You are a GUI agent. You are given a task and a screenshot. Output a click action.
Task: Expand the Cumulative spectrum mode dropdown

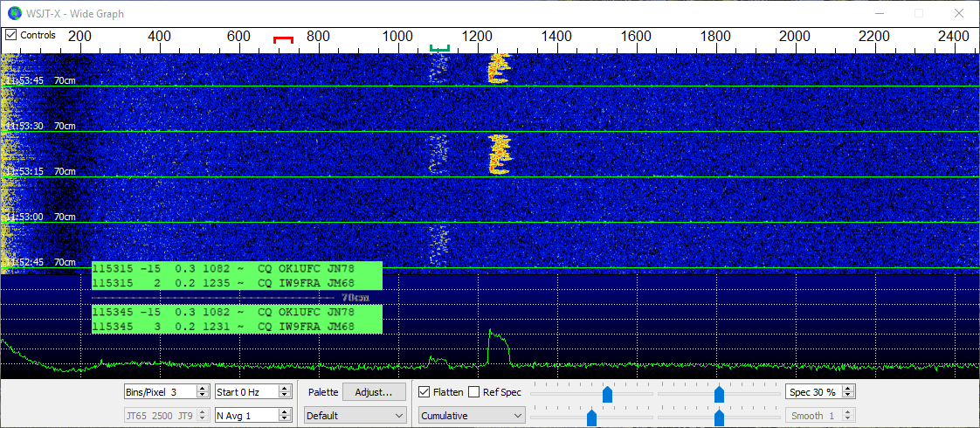coord(472,416)
